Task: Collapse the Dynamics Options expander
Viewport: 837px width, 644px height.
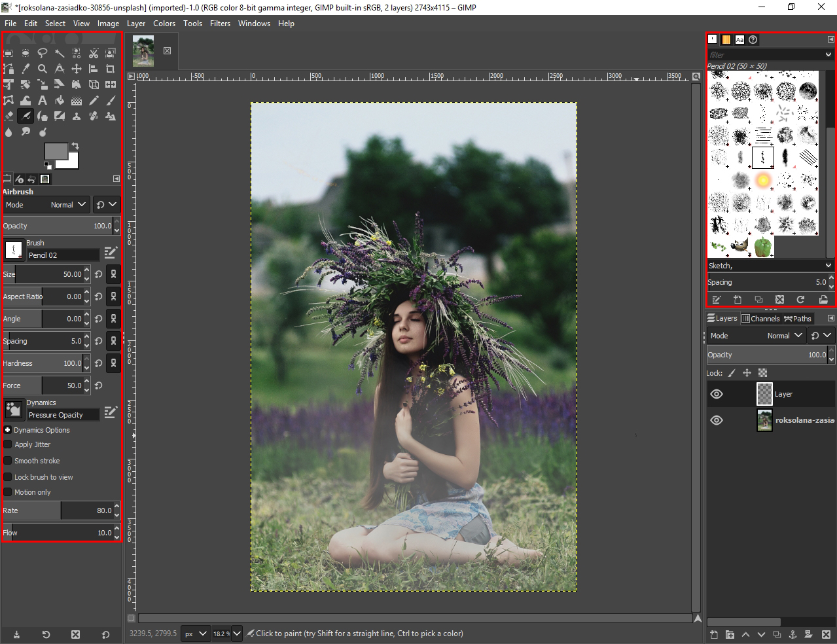Action: 8,430
